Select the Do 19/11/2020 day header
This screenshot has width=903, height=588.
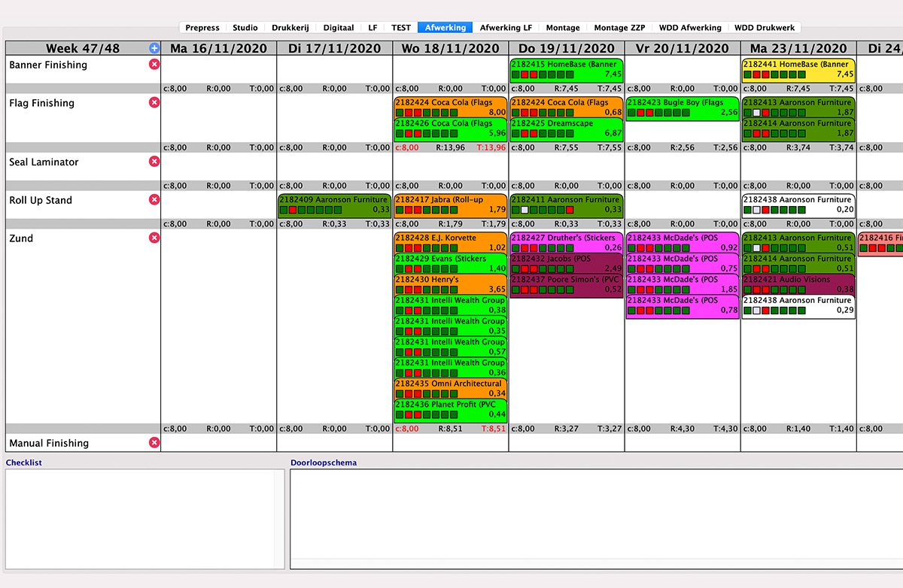click(567, 48)
